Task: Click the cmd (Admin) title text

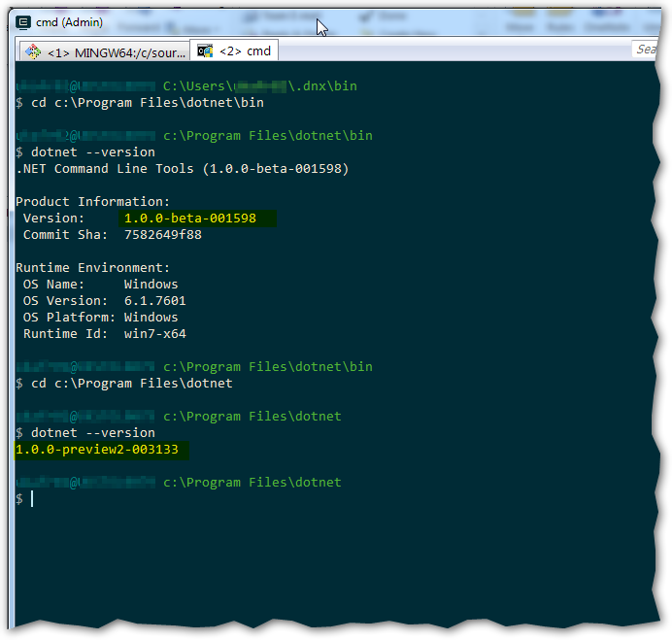Action: click(x=69, y=22)
